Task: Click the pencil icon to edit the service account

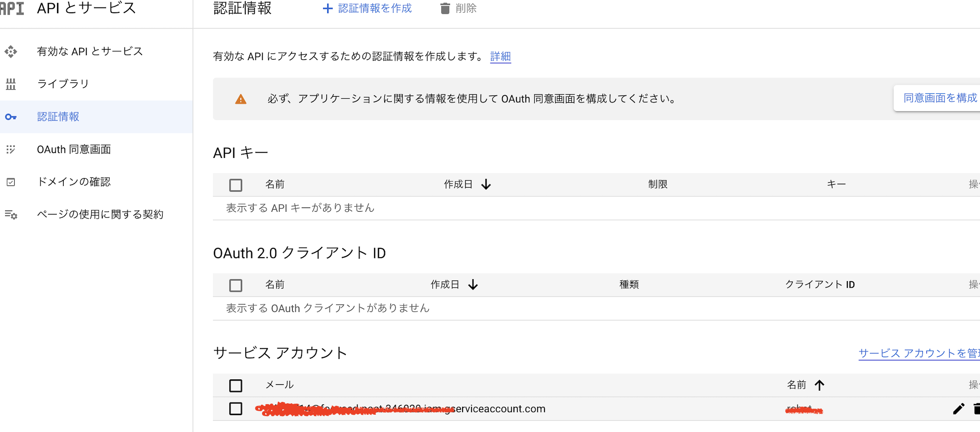Action: point(959,409)
